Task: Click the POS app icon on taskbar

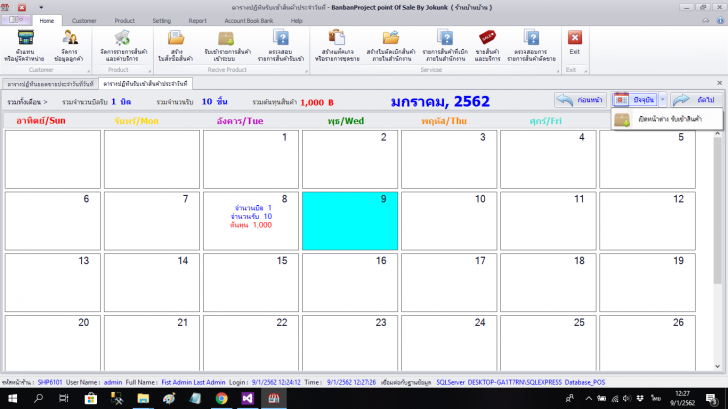Action: coord(273,398)
